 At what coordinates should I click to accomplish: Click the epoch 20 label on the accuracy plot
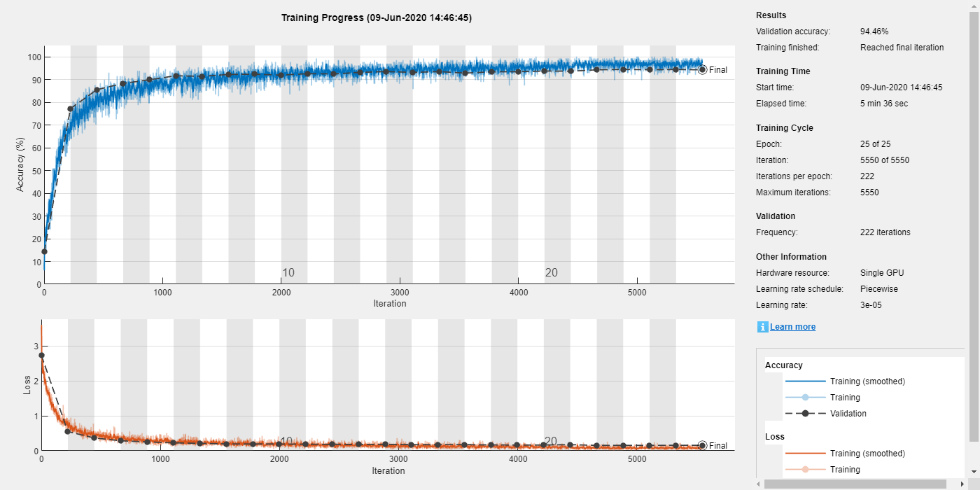coord(552,273)
